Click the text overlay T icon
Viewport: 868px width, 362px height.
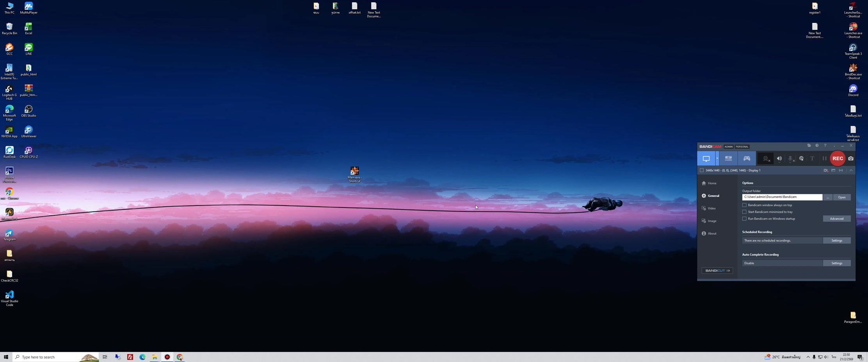pos(812,159)
